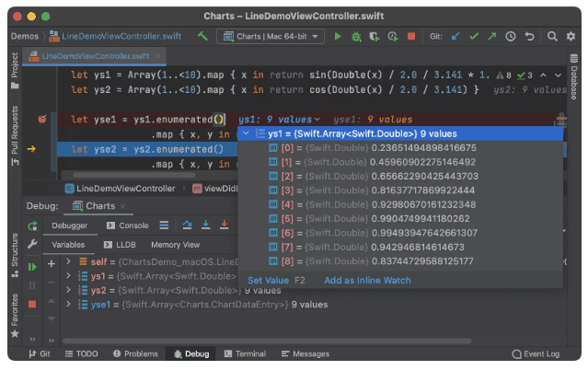Open Messages tool window
This screenshot has width=588, height=370.
(306, 353)
